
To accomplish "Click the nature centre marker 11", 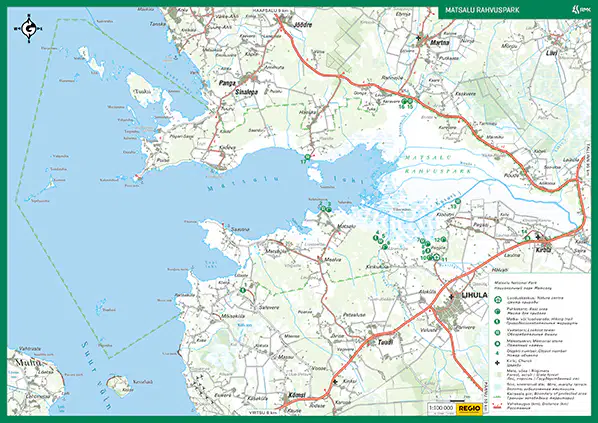I will pyautogui.click(x=436, y=257).
